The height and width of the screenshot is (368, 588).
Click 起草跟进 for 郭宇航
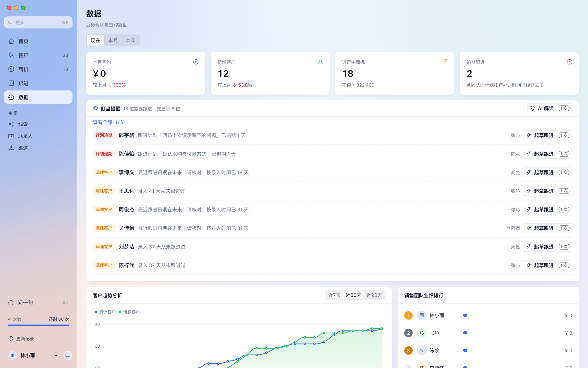pyautogui.click(x=548, y=135)
